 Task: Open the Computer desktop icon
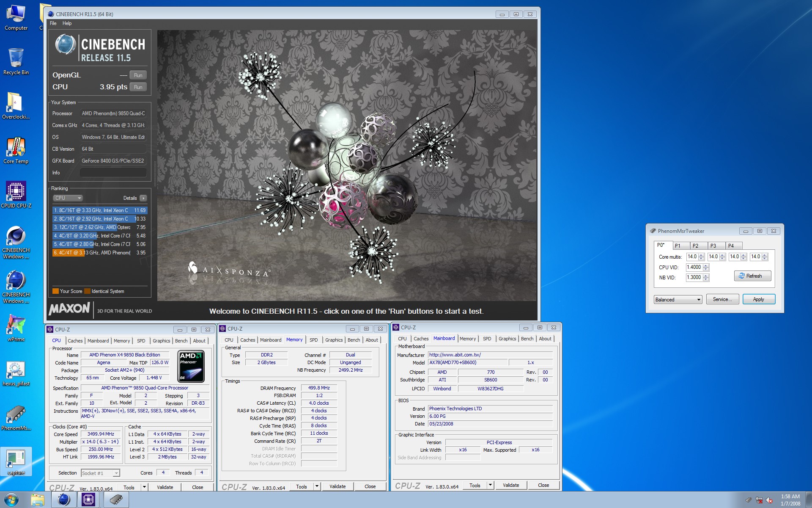16,17
